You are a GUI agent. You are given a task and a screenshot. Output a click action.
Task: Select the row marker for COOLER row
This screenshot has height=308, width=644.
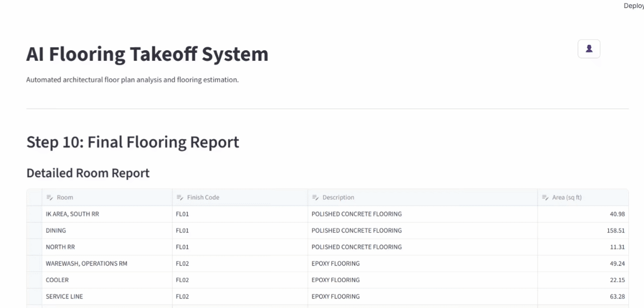tap(34, 280)
